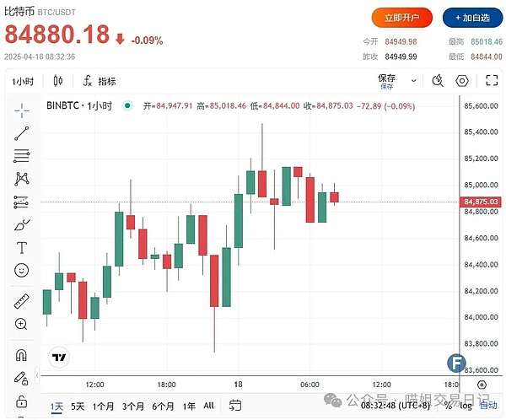
Task: Select the ruler measure tool
Action: [x=22, y=301]
